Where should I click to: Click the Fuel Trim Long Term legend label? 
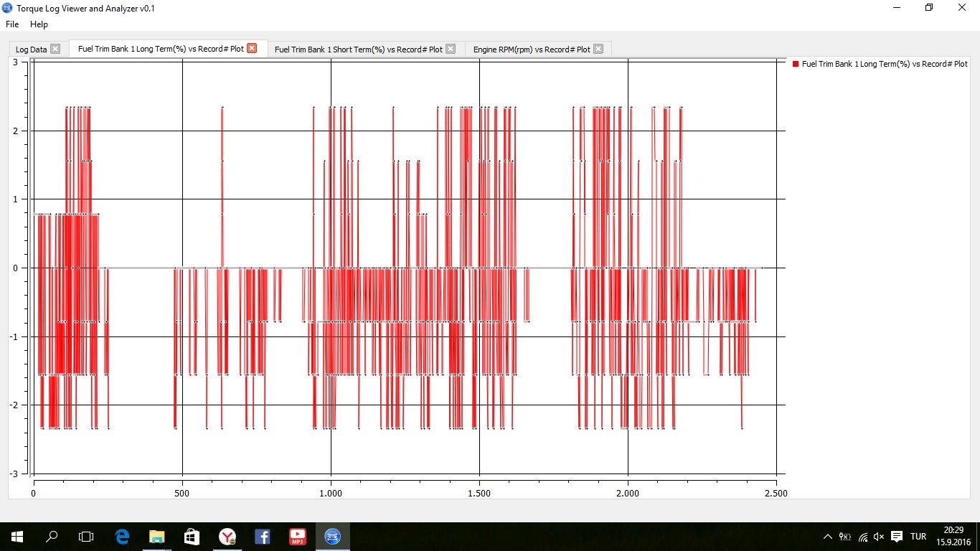tap(884, 64)
